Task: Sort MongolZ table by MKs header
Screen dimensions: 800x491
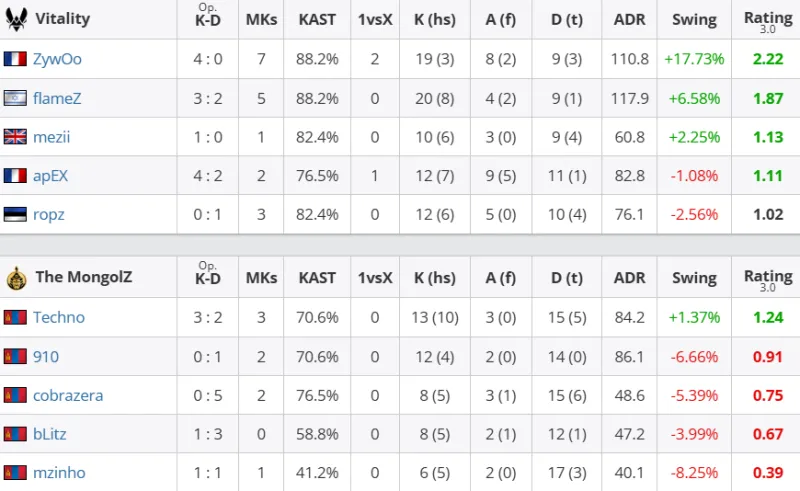Action: [261, 277]
